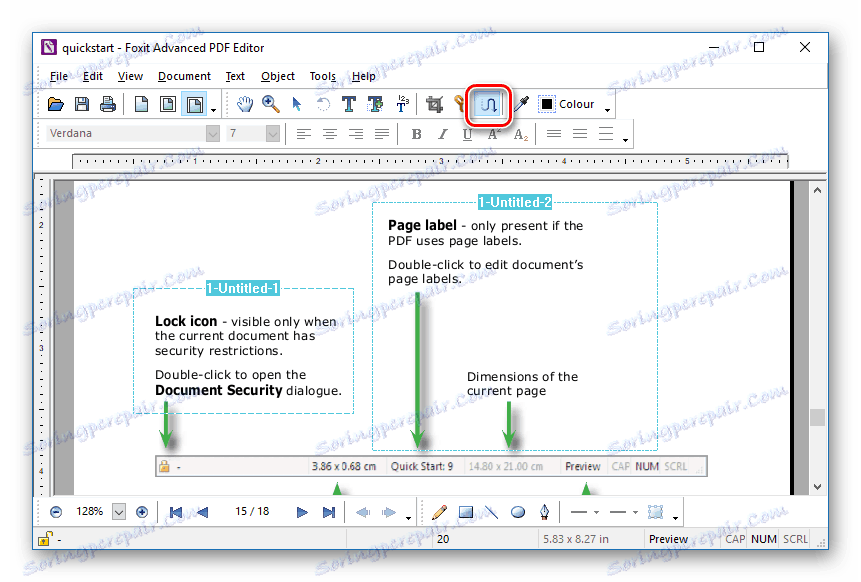Screen dimensions: 861x582
Task: Toggle Bold formatting
Action: [x=416, y=133]
